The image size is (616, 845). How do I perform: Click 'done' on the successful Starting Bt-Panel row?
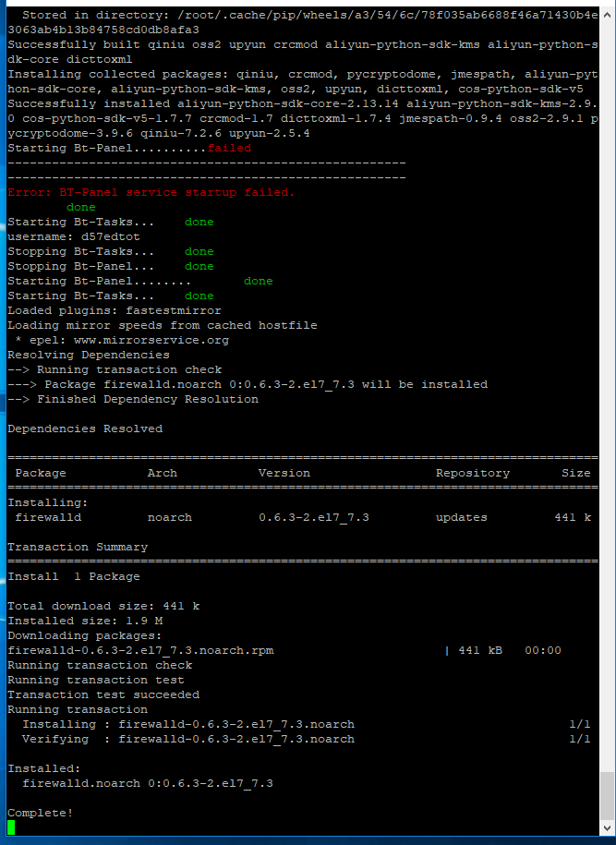[259, 281]
